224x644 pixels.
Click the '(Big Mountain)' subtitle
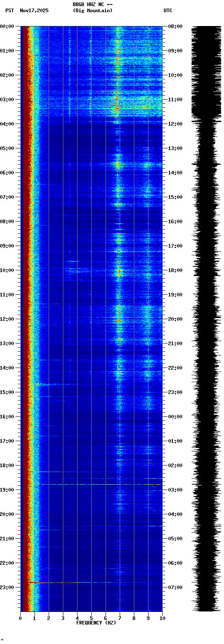(x=93, y=11)
